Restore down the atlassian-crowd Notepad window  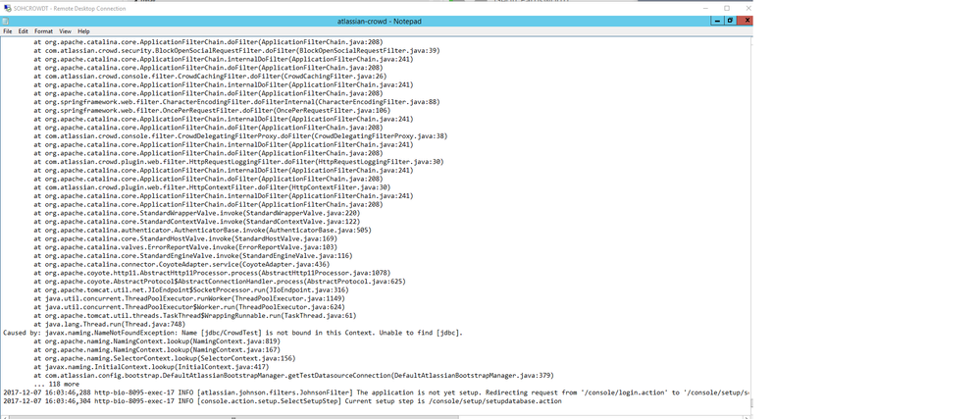[x=730, y=21]
